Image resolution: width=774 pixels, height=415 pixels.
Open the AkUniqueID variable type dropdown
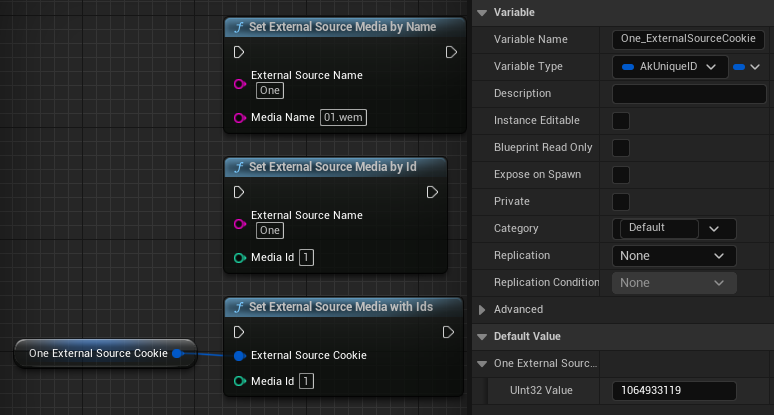pyautogui.click(x=669, y=67)
